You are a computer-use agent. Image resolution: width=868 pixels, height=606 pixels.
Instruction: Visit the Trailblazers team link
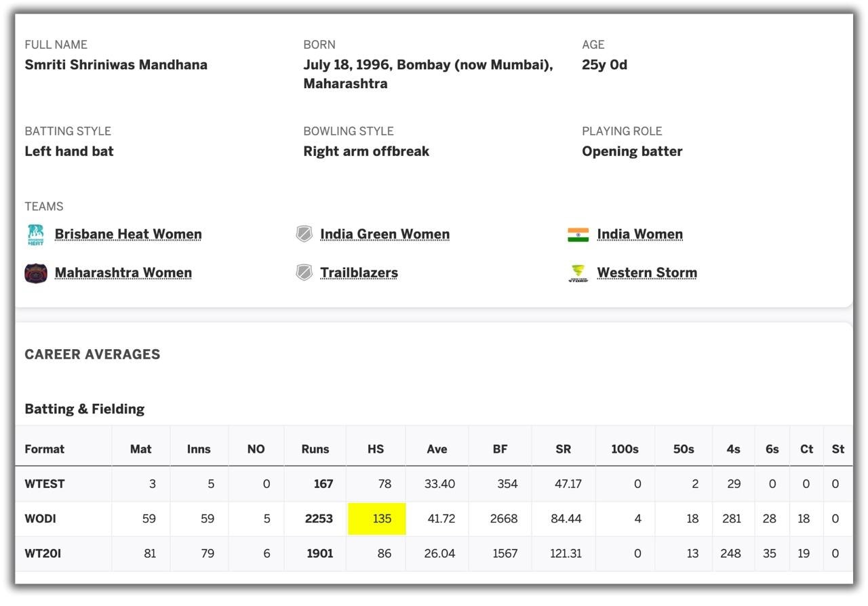[359, 273]
